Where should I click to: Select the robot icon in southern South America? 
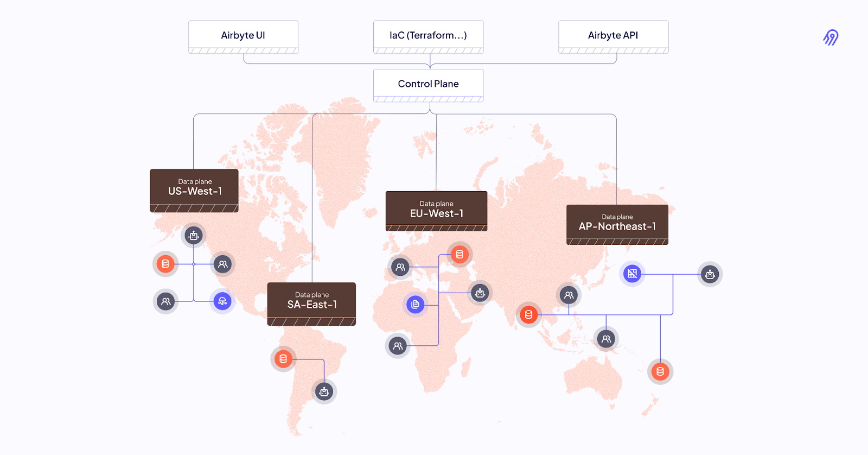coord(324,391)
